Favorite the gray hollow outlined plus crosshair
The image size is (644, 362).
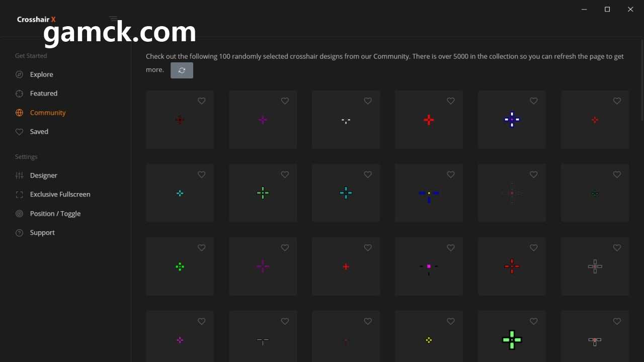pyautogui.click(x=617, y=248)
